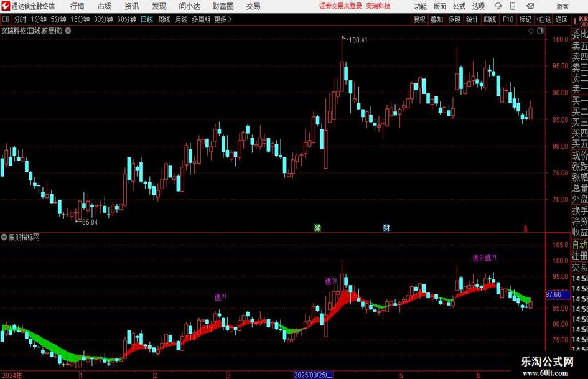Open the 多周期 multi-period view
The image size is (588, 379).
click(x=201, y=19)
